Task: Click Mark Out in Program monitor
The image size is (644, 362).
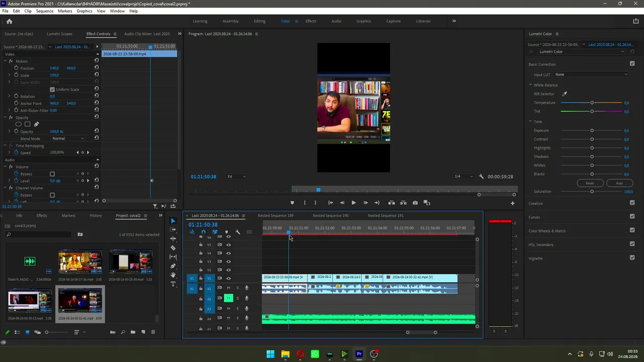Action: coord(315,203)
